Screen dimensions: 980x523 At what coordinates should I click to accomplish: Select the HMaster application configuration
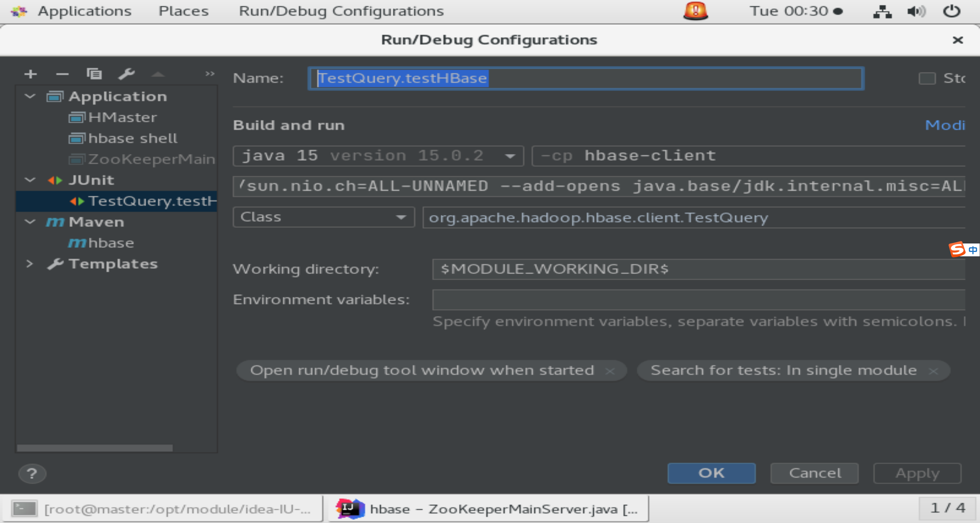click(x=122, y=117)
